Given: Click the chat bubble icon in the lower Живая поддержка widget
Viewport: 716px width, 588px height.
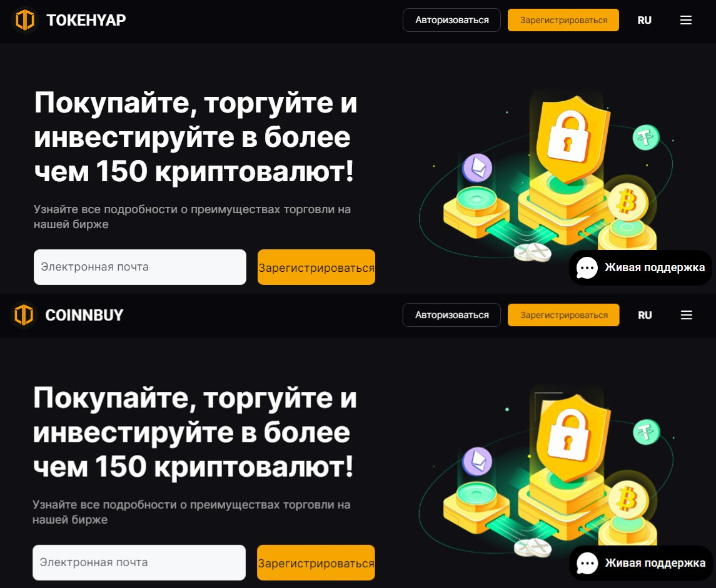Looking at the screenshot, I should pos(587,564).
